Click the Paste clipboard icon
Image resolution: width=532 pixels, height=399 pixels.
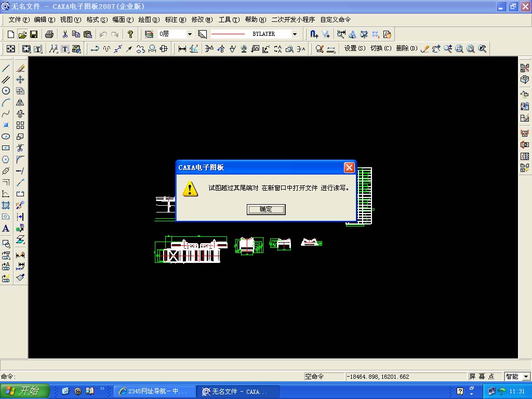coord(87,34)
